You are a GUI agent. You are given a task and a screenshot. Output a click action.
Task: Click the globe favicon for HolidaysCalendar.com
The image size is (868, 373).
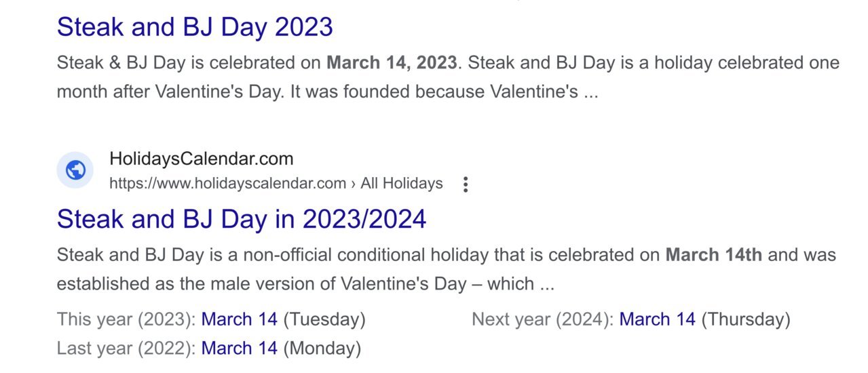click(x=75, y=170)
